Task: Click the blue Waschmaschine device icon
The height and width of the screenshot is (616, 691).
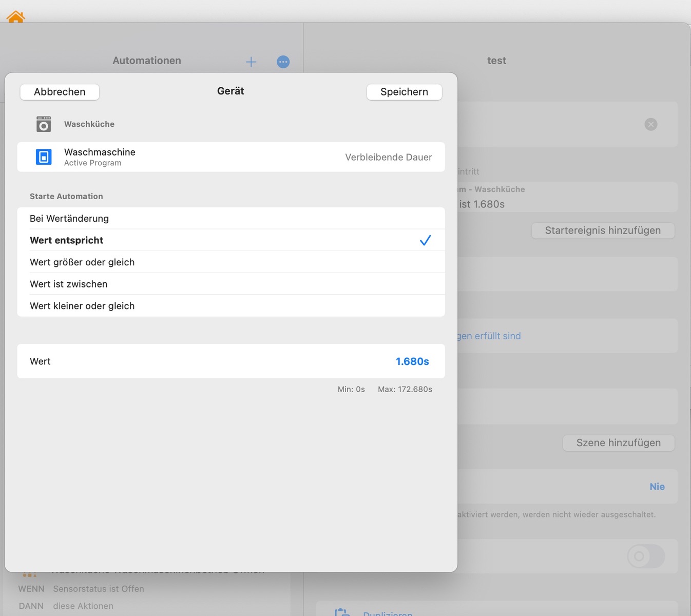Action: [44, 157]
